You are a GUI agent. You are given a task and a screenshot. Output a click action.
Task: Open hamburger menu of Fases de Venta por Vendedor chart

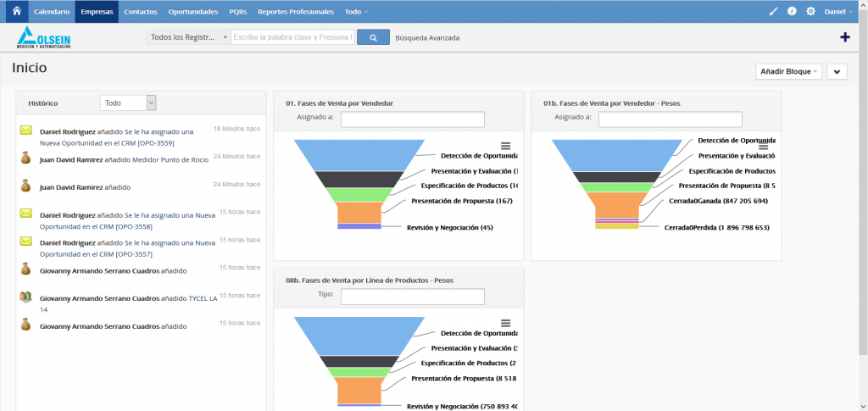pos(505,147)
